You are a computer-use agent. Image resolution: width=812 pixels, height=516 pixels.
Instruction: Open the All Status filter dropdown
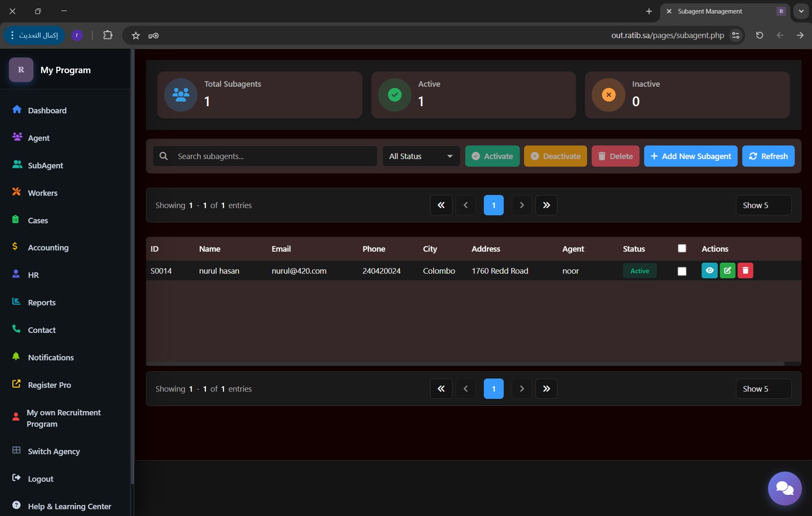click(421, 156)
